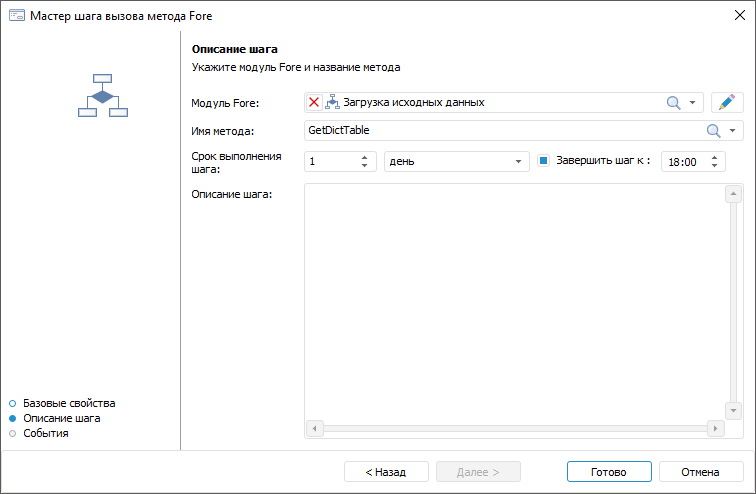Go back with the Назад button

click(386, 472)
